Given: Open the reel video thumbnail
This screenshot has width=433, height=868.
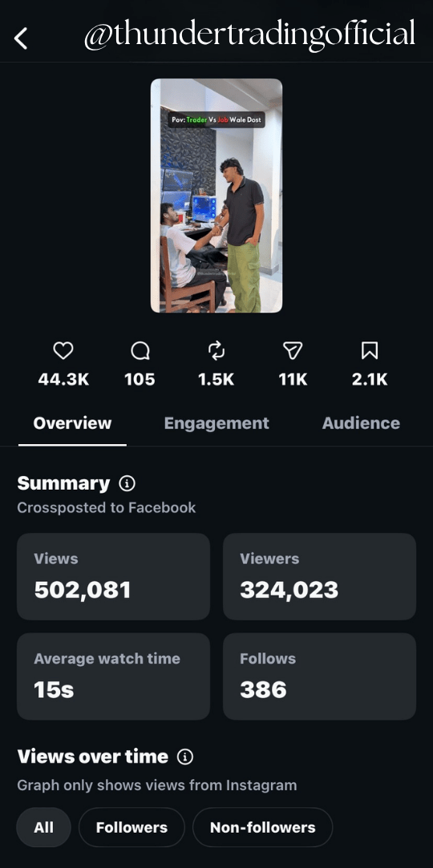Looking at the screenshot, I should tap(216, 196).
